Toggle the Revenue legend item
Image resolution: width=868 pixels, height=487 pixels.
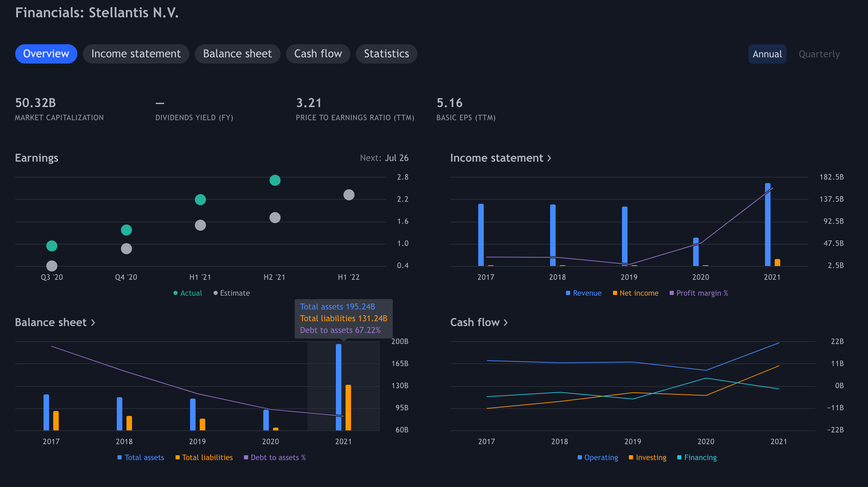coord(584,293)
